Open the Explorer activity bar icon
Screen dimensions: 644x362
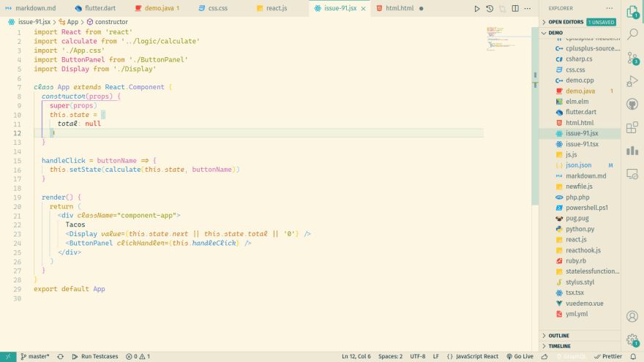632,12
